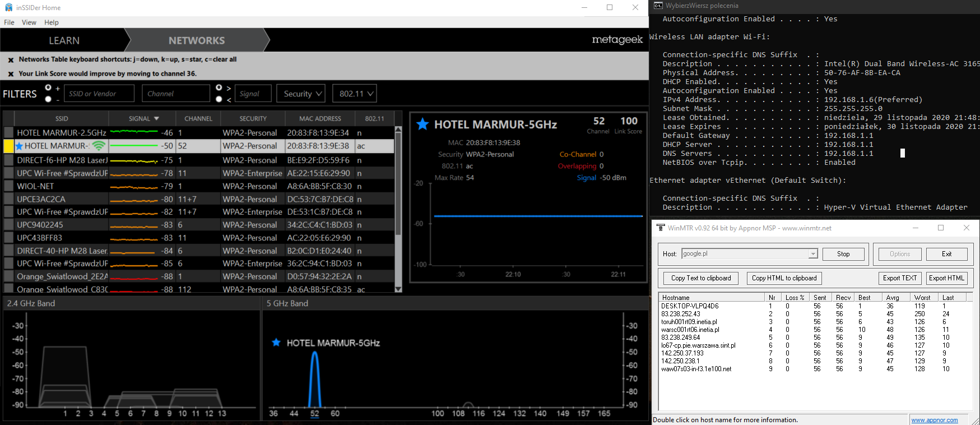Image resolution: width=980 pixels, height=425 pixels.
Task: Click the inSSIDer Home app icon in title bar
Action: pos(8,7)
